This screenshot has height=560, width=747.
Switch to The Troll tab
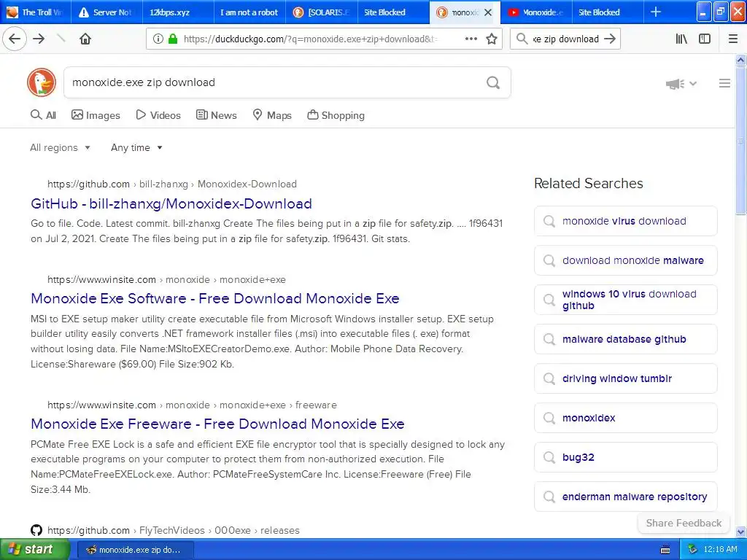click(36, 12)
